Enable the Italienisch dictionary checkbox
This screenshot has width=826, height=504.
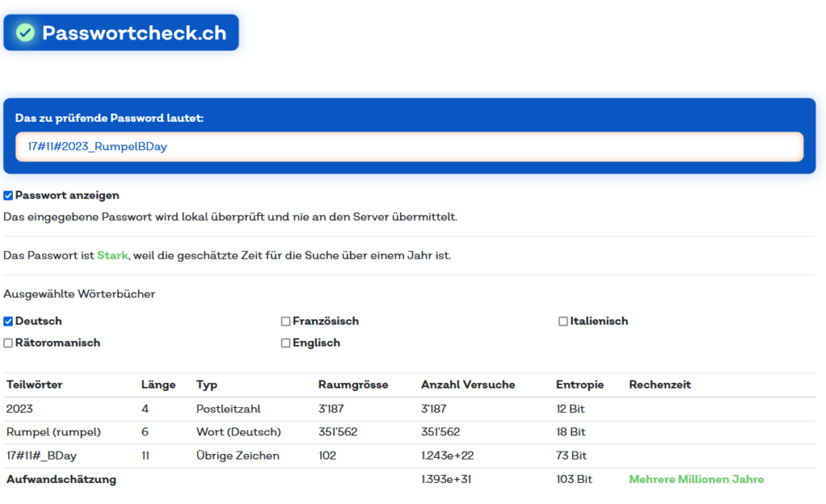point(563,321)
